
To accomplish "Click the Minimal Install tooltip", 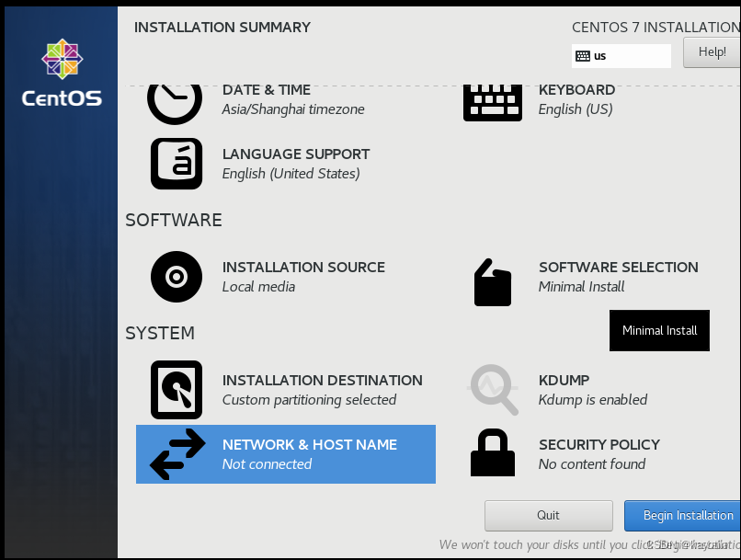I will pos(659,330).
